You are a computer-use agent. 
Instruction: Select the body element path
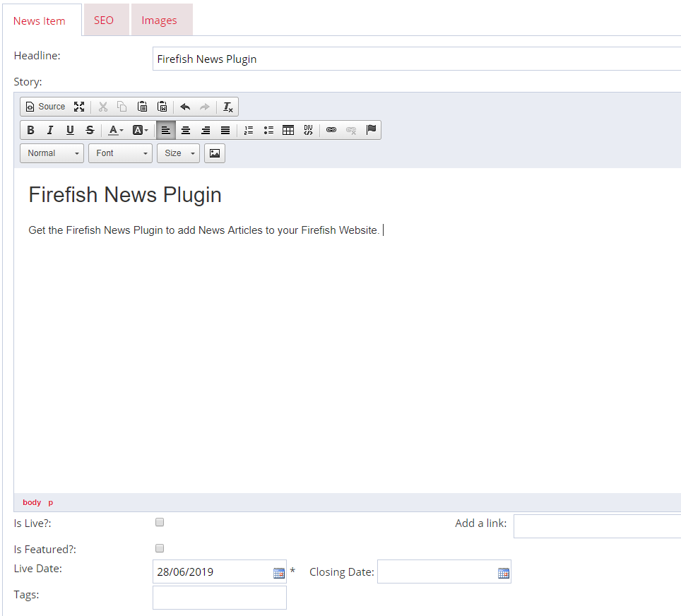[32, 502]
